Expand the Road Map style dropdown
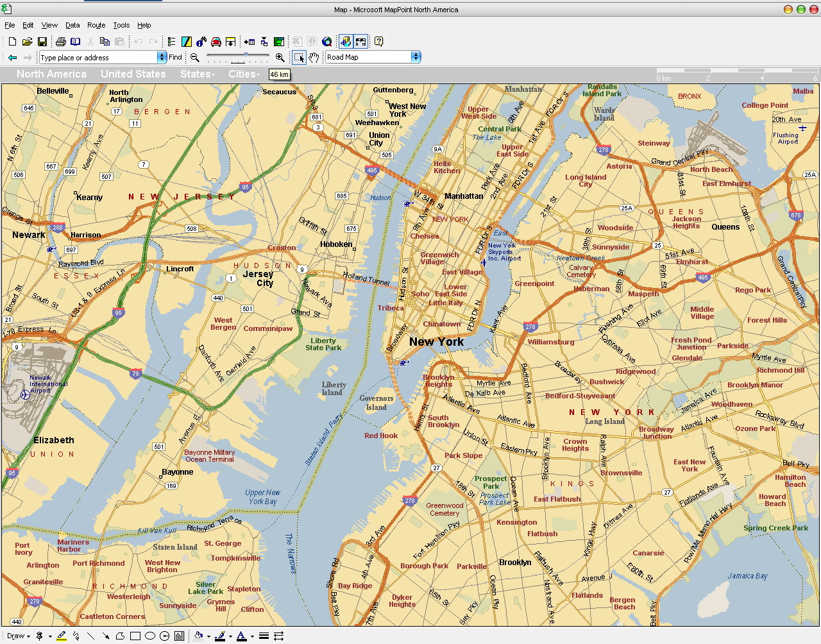 pyautogui.click(x=416, y=57)
